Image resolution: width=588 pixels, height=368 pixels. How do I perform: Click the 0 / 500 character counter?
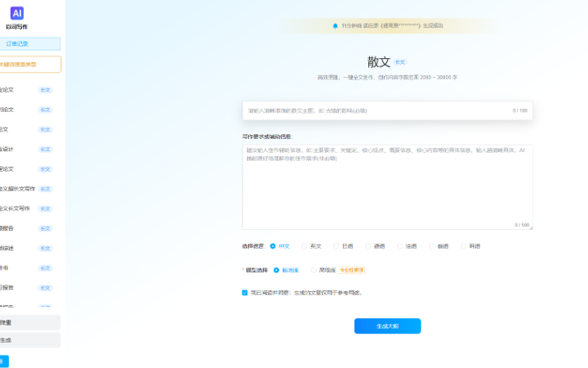point(522,225)
